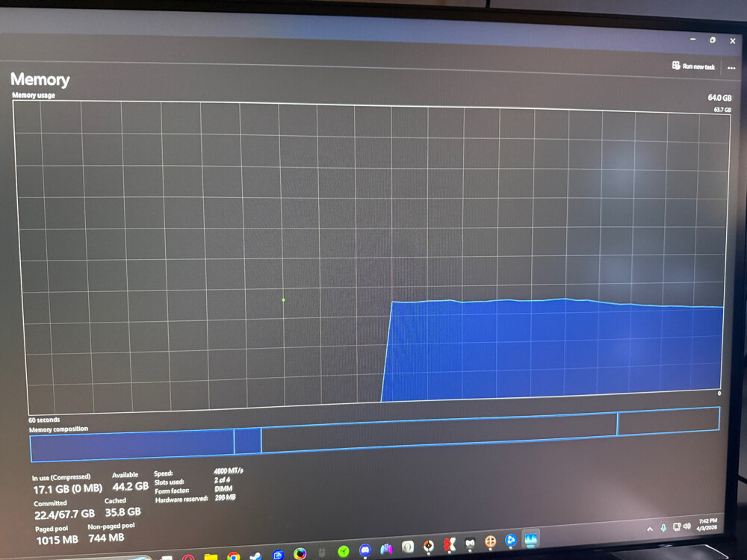Select the 17.1 GB in use value

(x=68, y=489)
